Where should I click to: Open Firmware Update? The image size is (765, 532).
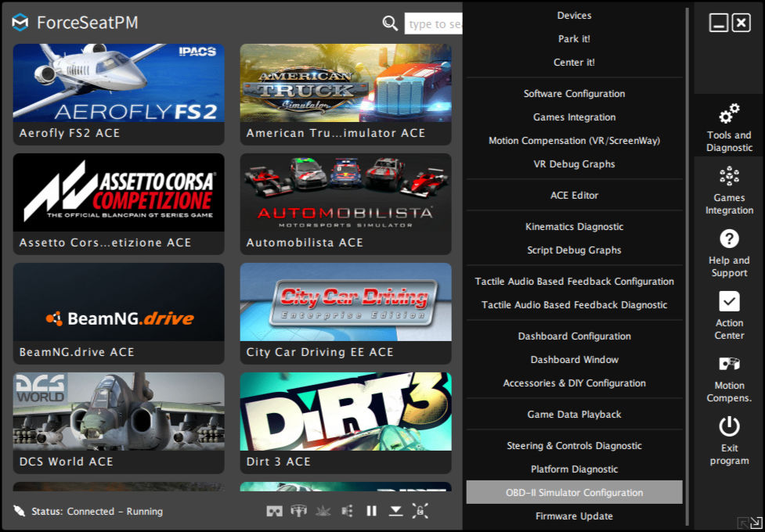(574, 516)
